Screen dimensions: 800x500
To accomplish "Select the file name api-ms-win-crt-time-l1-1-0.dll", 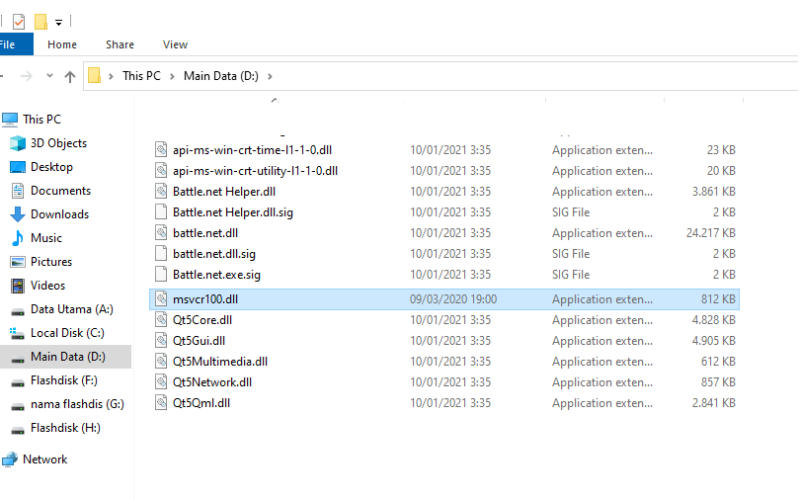I will coord(252,150).
